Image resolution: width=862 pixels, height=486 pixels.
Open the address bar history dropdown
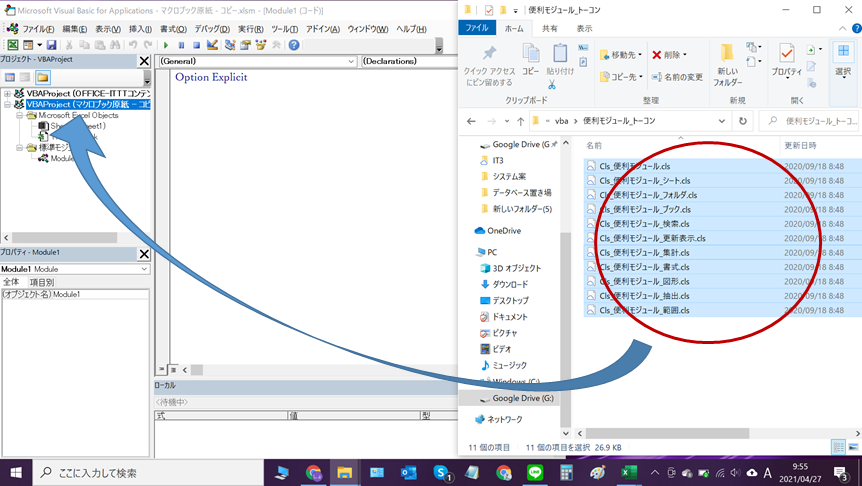pos(722,121)
